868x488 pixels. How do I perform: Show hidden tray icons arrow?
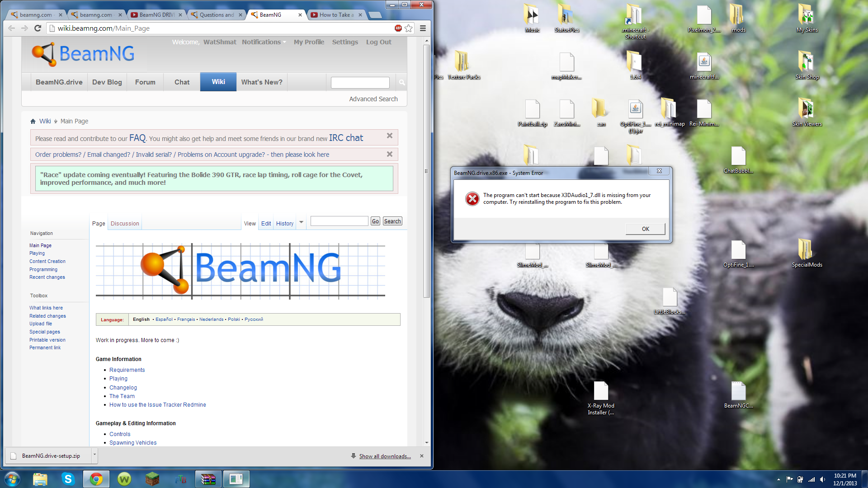[x=778, y=479]
